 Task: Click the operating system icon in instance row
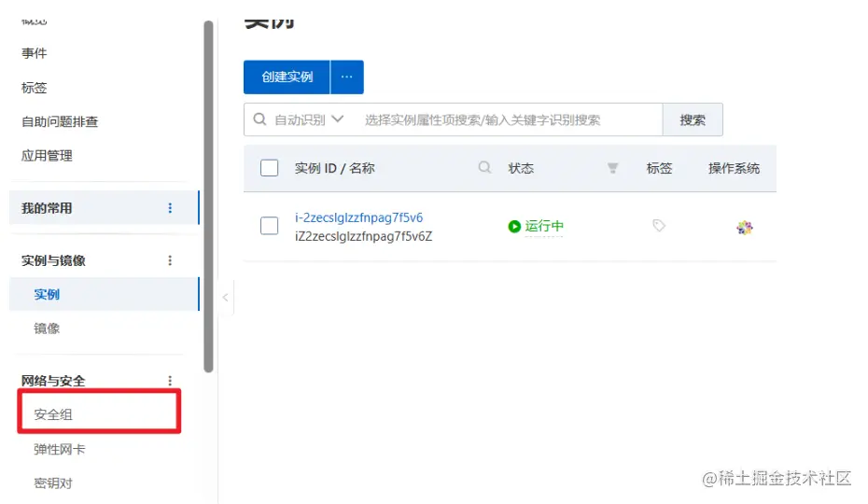point(745,227)
